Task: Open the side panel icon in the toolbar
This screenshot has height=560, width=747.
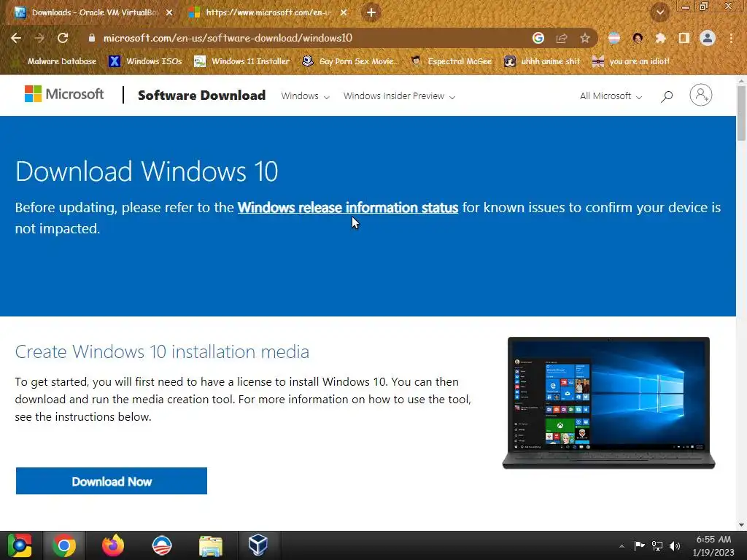Action: pos(684,38)
